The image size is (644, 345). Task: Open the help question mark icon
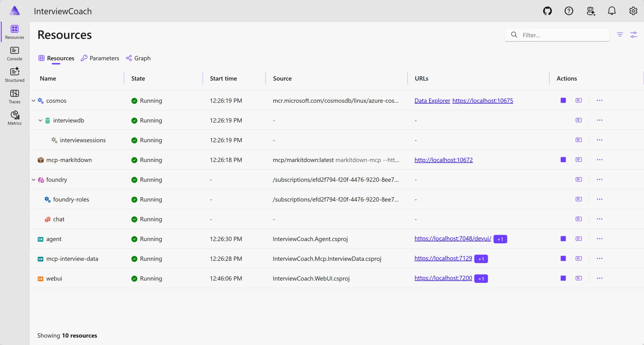point(569,11)
